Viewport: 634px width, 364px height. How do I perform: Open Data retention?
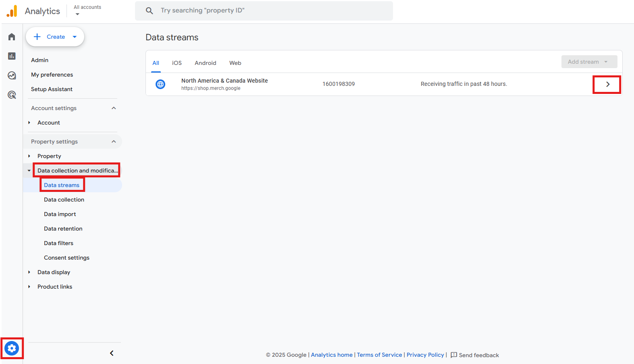click(x=63, y=229)
